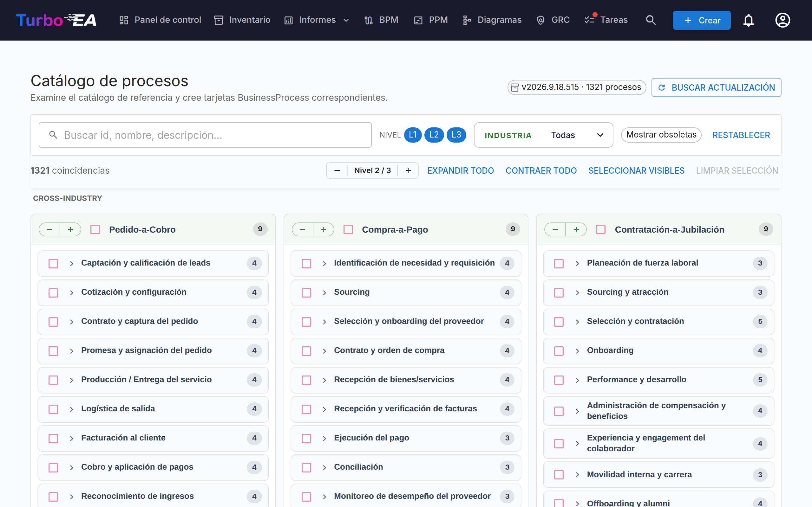
Task: Decrease level with the minus next to Nivel 2 / 3
Action: pos(337,170)
